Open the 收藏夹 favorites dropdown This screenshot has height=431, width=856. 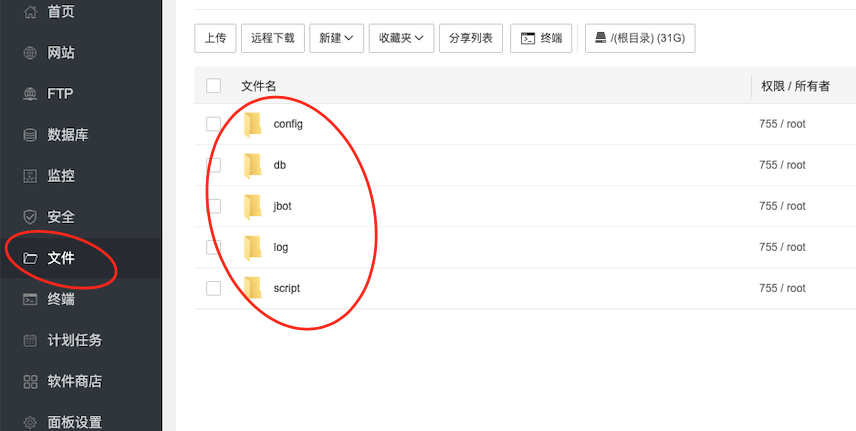(401, 38)
